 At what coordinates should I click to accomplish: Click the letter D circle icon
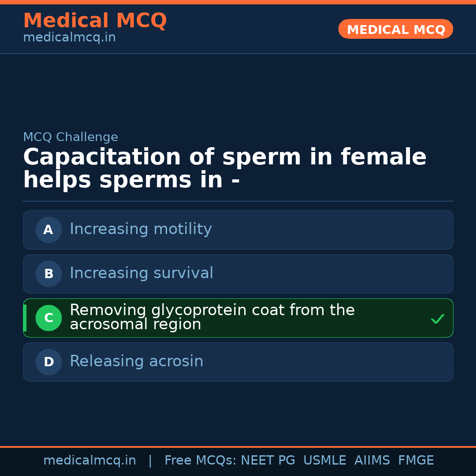coord(48,362)
